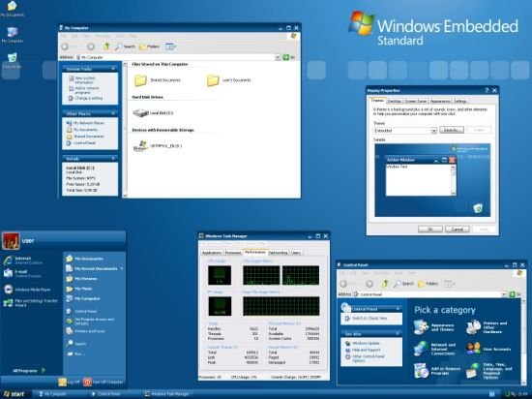Open Windows Media Player from Start menu
The height and width of the screenshot is (399, 532).
coord(27,290)
